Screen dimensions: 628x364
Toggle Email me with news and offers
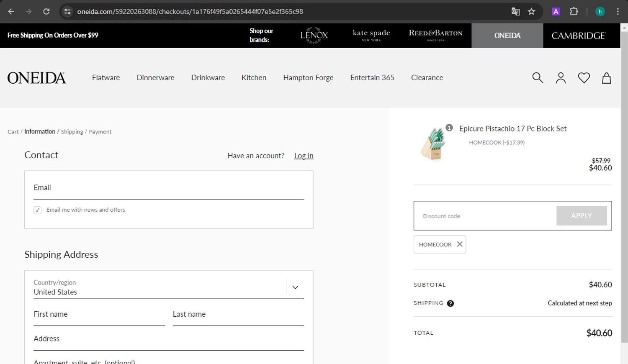tap(38, 210)
